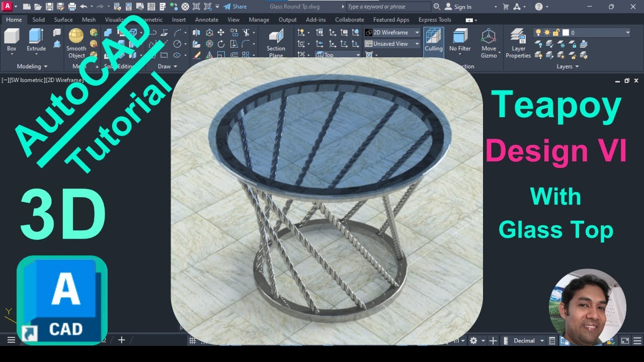Toggle layer 0 lock padlock icon

556,33
